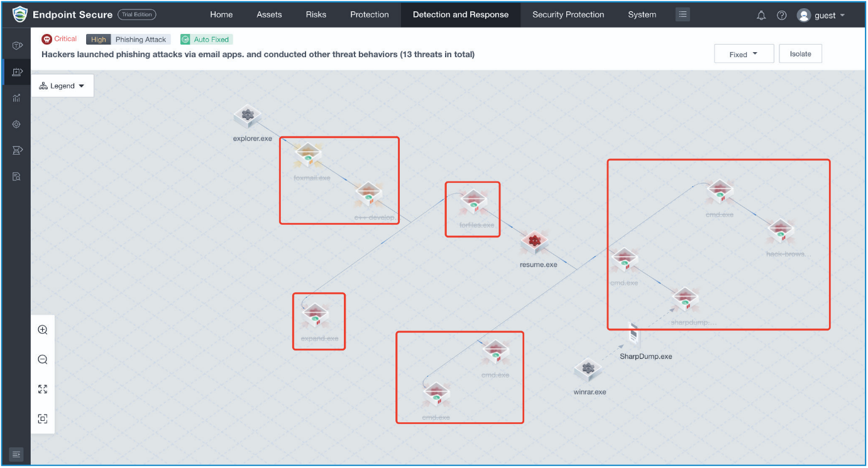
Task: Switch to the Protection tab
Action: [x=370, y=14]
